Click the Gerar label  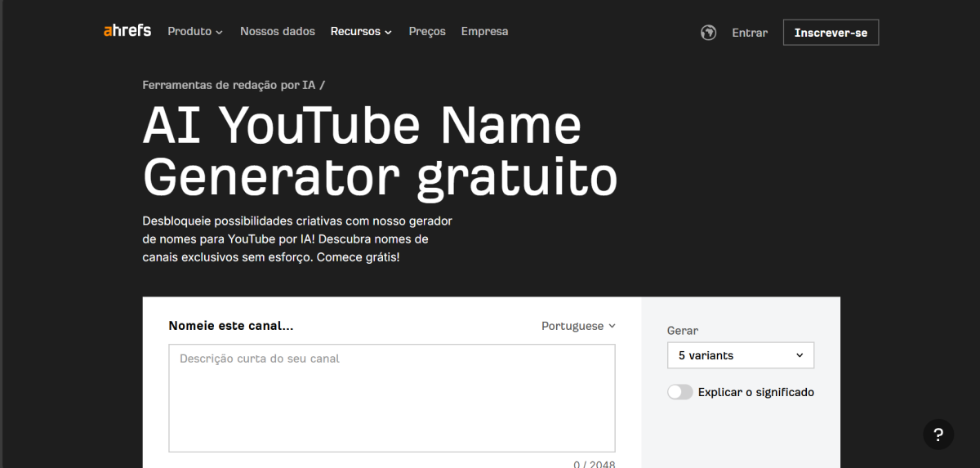coord(683,331)
